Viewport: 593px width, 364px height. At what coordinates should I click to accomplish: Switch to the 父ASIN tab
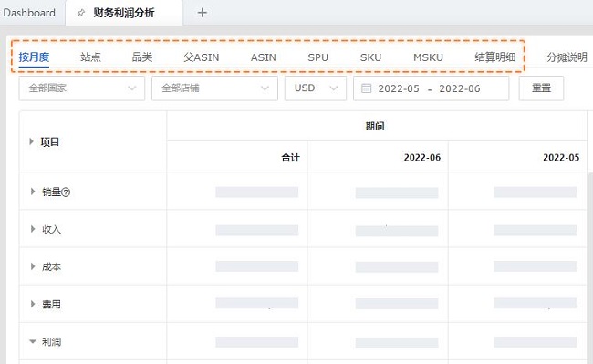click(x=202, y=57)
